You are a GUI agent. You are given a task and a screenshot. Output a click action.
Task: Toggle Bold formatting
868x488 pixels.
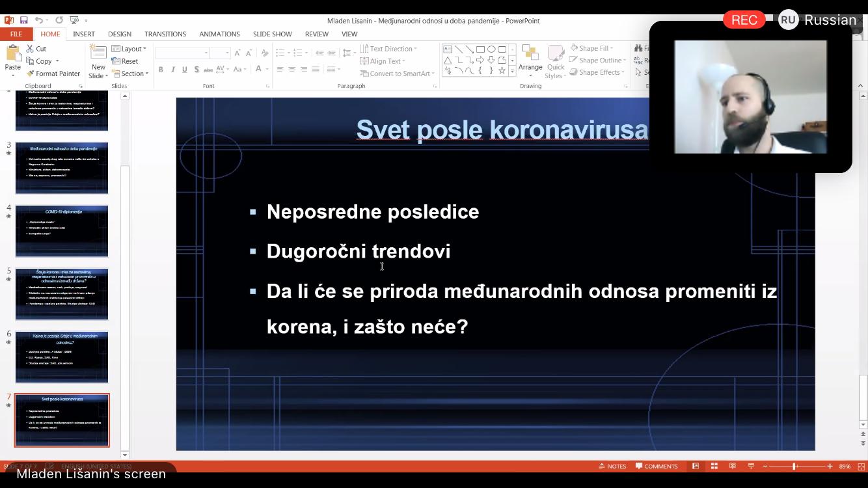coord(161,69)
